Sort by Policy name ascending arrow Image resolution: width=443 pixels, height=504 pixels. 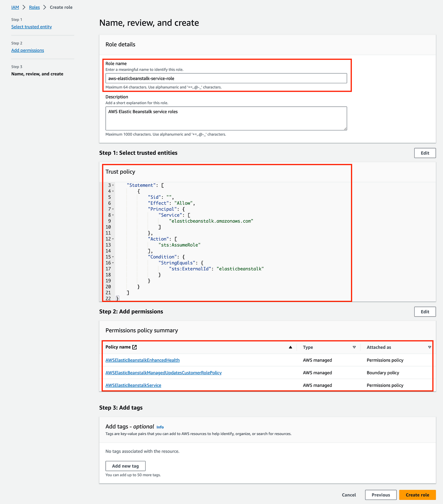click(290, 347)
